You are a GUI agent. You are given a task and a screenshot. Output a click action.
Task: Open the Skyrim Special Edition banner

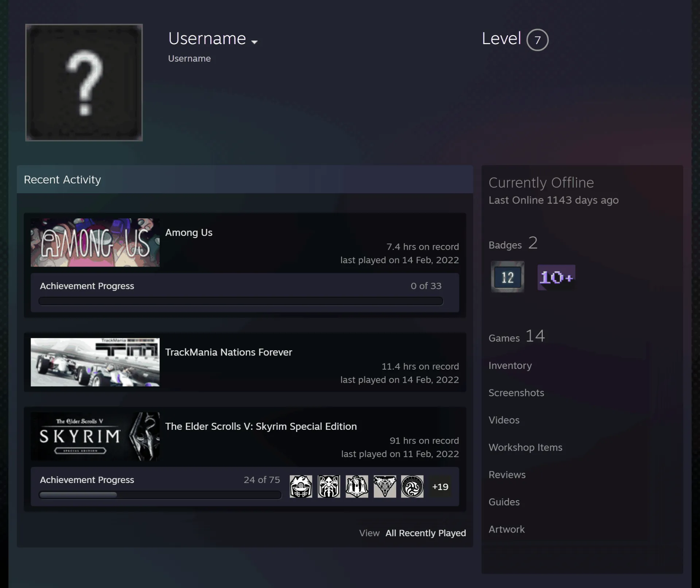95,436
